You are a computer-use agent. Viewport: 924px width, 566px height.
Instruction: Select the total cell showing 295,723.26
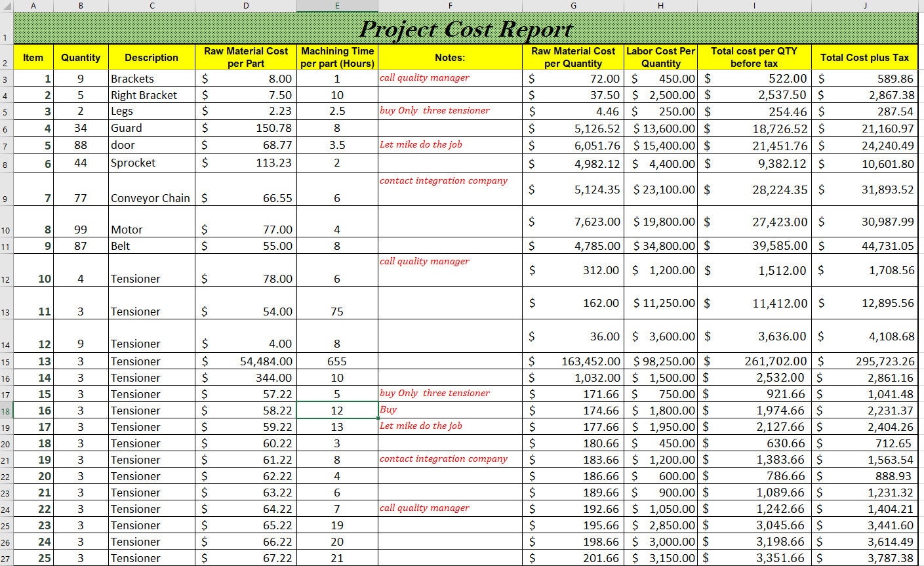click(864, 361)
